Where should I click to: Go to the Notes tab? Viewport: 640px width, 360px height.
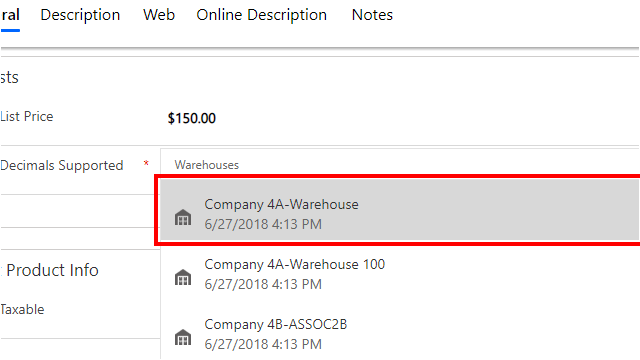coord(372,15)
